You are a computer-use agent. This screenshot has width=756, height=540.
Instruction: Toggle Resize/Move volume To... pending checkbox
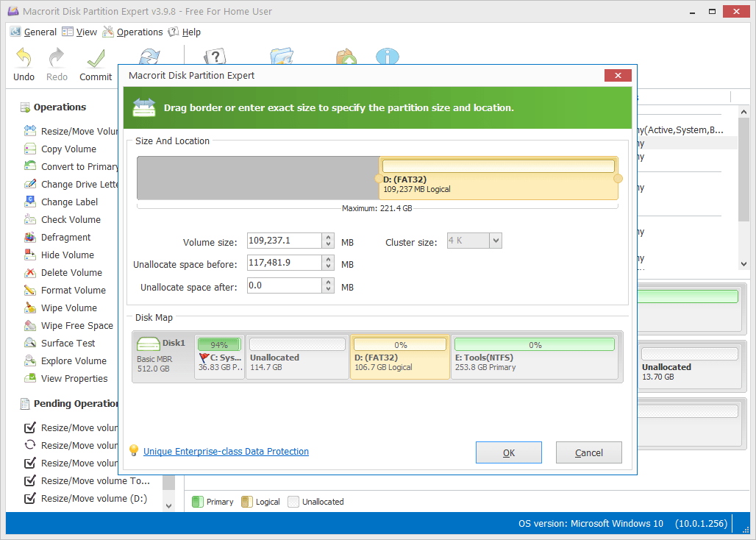(x=30, y=480)
